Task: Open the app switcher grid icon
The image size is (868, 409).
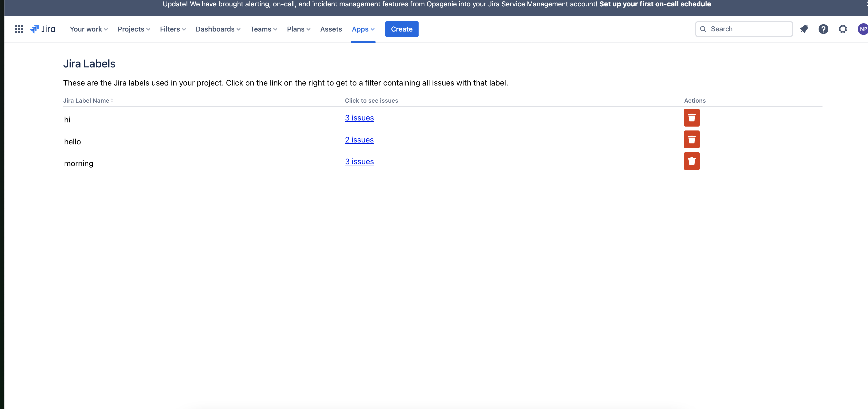Action: (x=19, y=29)
